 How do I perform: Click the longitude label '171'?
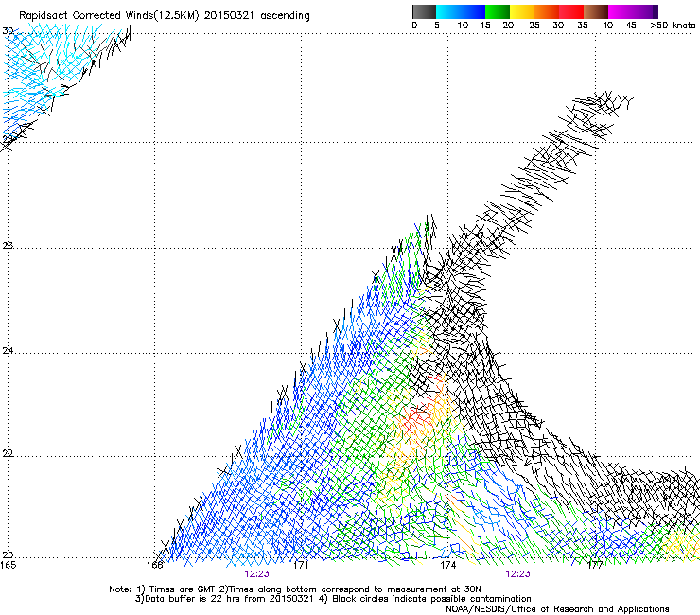coord(301,565)
